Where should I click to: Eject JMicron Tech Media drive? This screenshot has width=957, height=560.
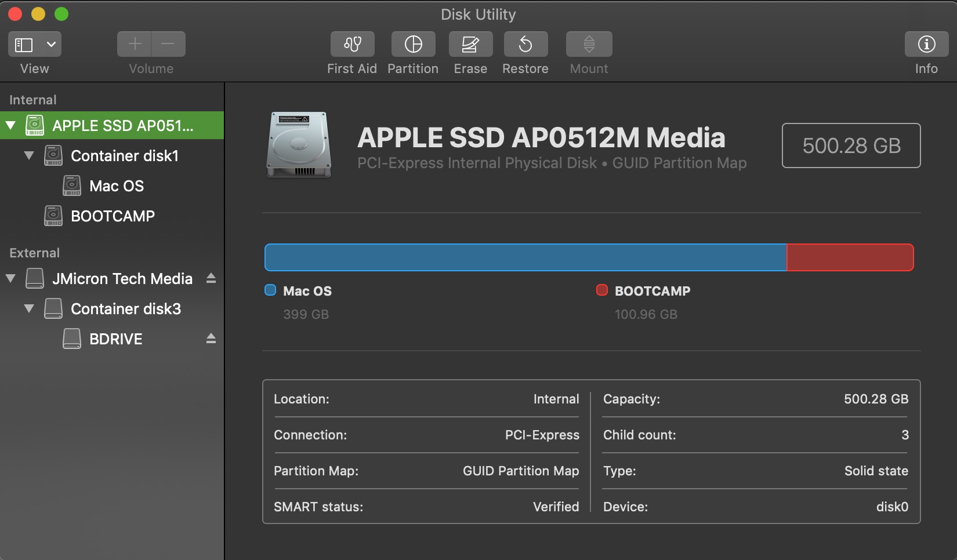pos(211,279)
